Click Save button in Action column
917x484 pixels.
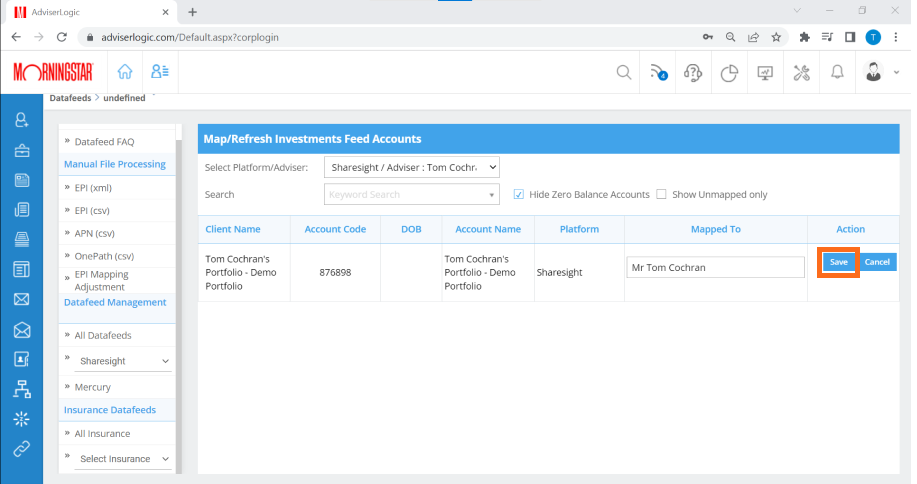click(x=838, y=262)
